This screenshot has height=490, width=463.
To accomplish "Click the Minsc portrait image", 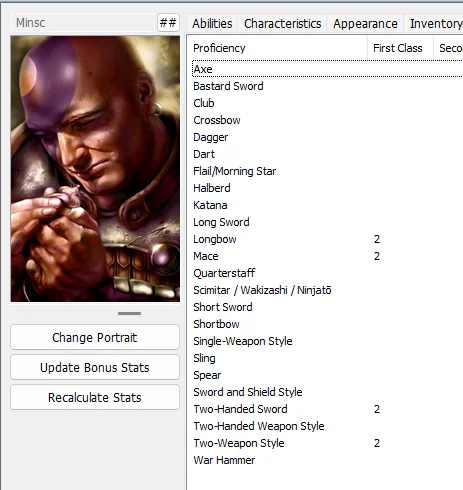I will (95, 169).
